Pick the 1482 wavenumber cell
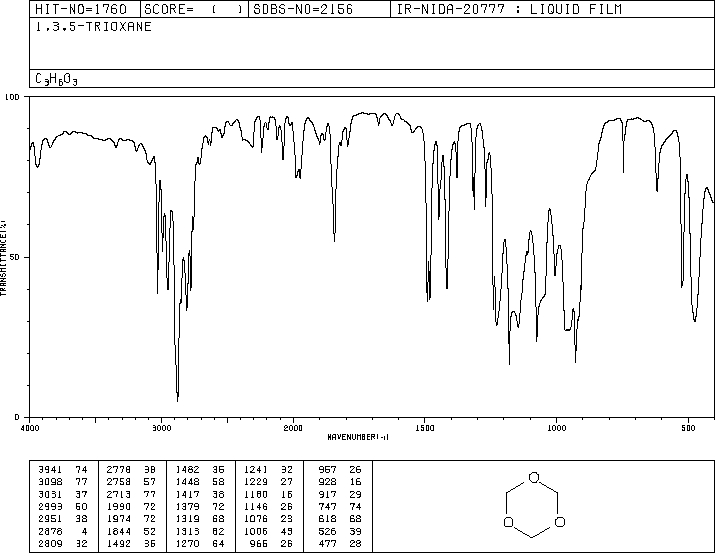Viewport: 715px width, 553px height. click(187, 470)
